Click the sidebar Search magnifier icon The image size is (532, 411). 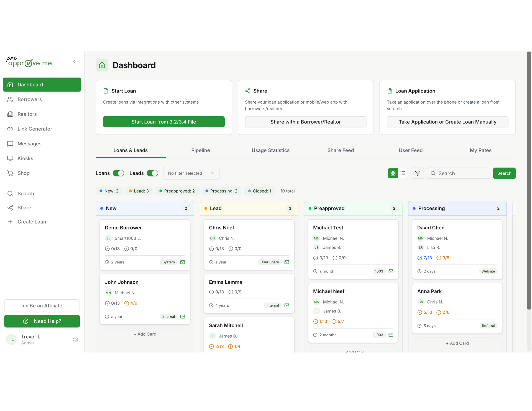point(10,194)
